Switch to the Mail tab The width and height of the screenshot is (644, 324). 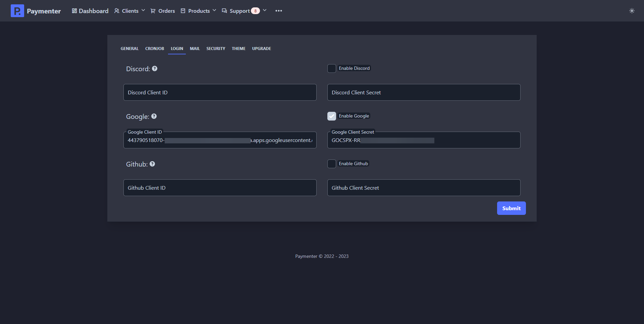(x=195, y=49)
